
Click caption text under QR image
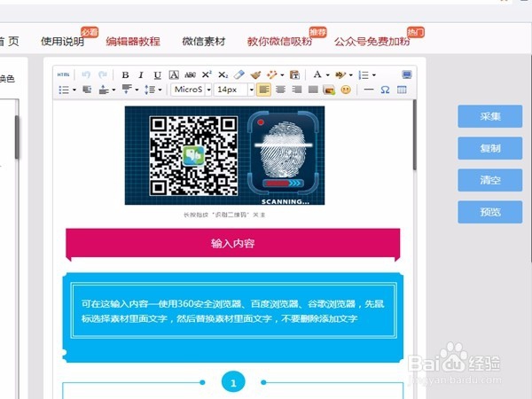click(224, 215)
